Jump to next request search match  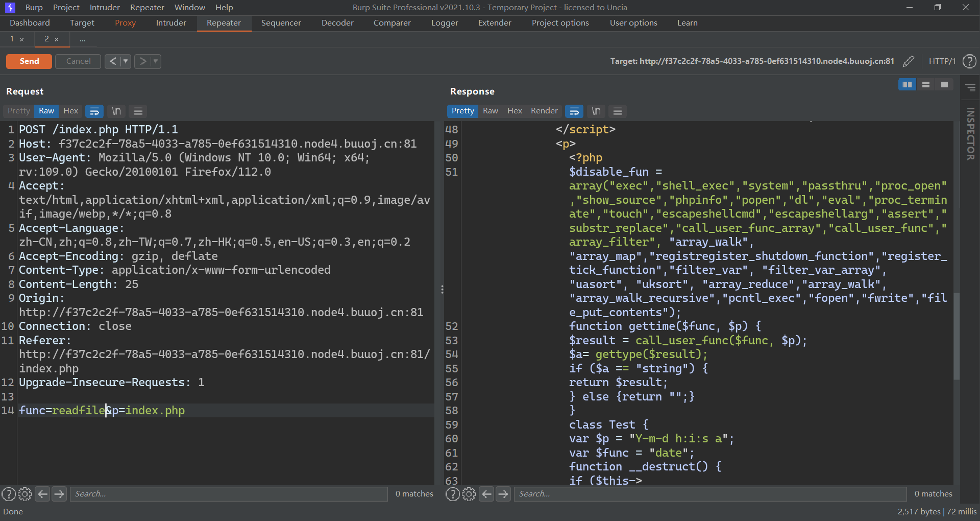click(59, 494)
